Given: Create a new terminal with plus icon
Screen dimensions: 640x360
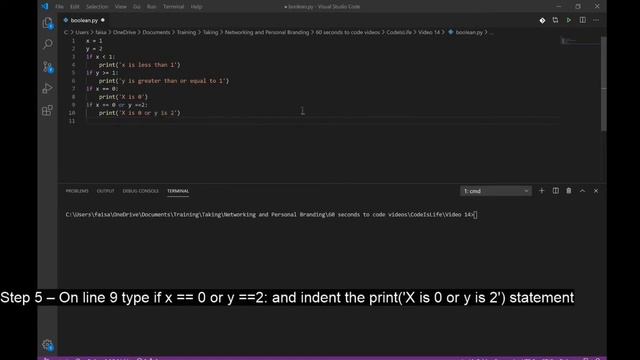Looking at the screenshot, I should pyautogui.click(x=542, y=191).
